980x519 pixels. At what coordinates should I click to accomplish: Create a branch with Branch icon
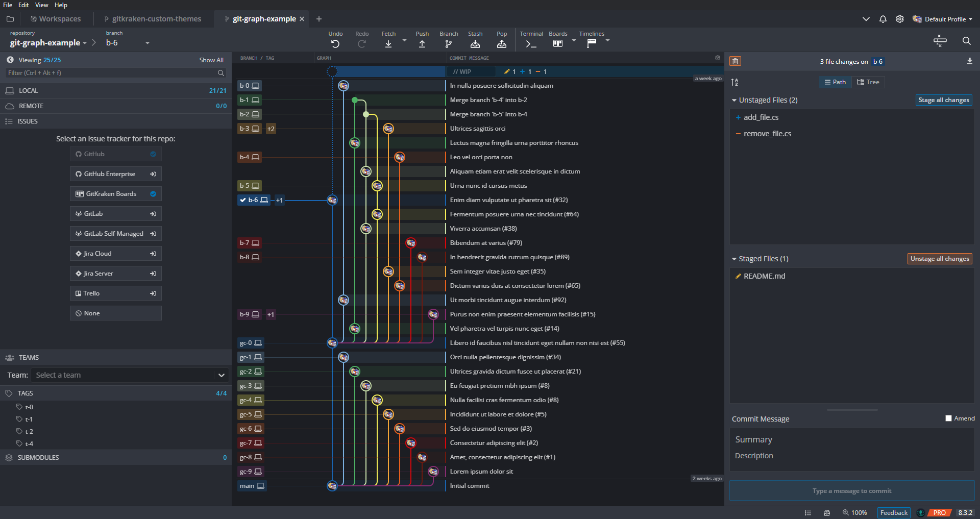449,44
